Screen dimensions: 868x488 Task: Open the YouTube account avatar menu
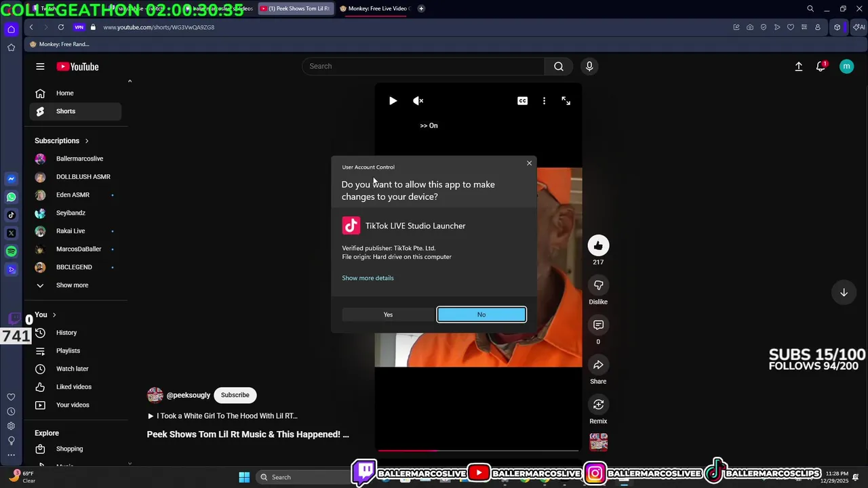click(846, 66)
